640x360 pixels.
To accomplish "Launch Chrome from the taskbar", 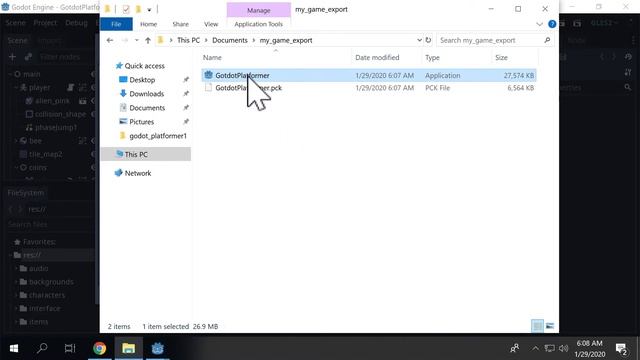I will click(99, 348).
